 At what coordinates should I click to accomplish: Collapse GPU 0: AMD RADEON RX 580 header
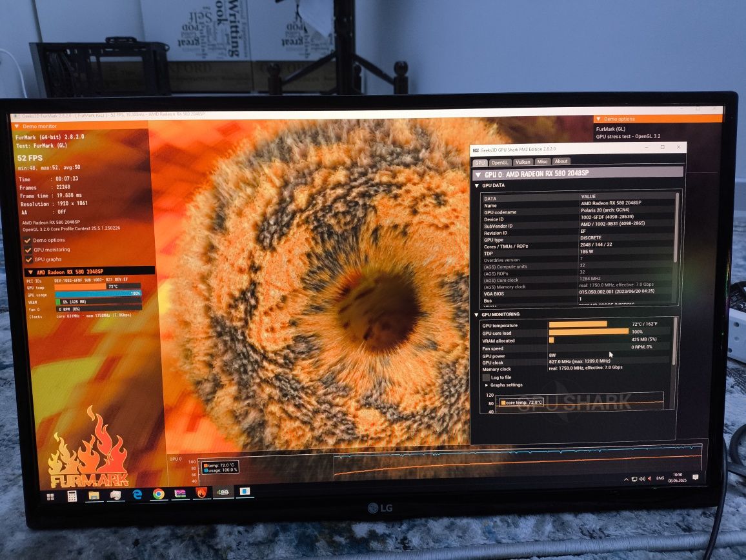coord(478,175)
